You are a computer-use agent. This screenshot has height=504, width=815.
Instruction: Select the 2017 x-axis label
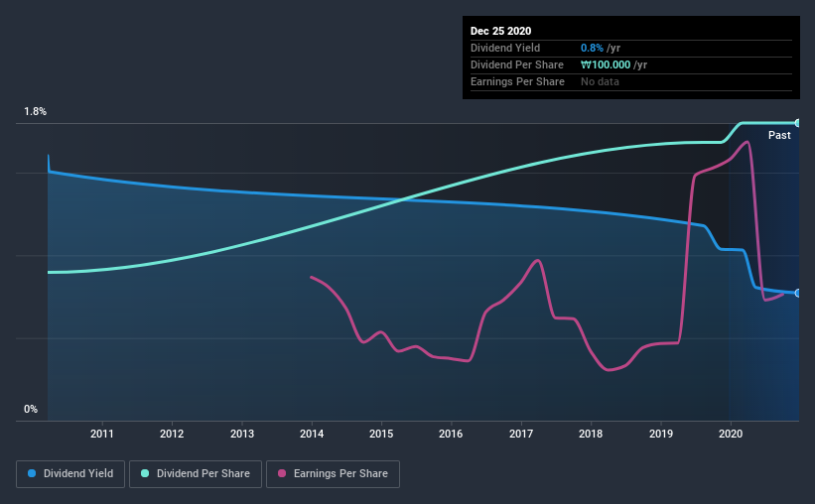521,434
